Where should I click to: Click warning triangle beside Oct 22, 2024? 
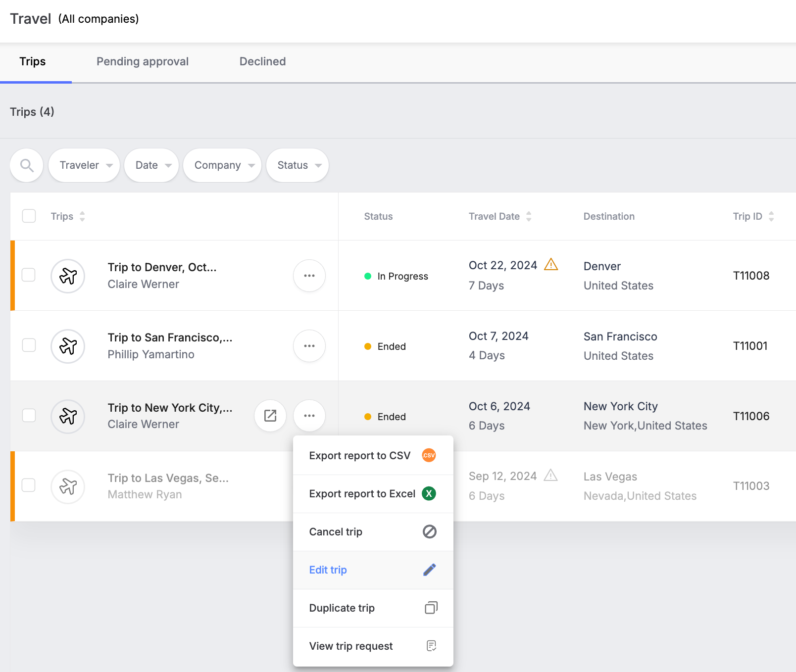click(551, 264)
